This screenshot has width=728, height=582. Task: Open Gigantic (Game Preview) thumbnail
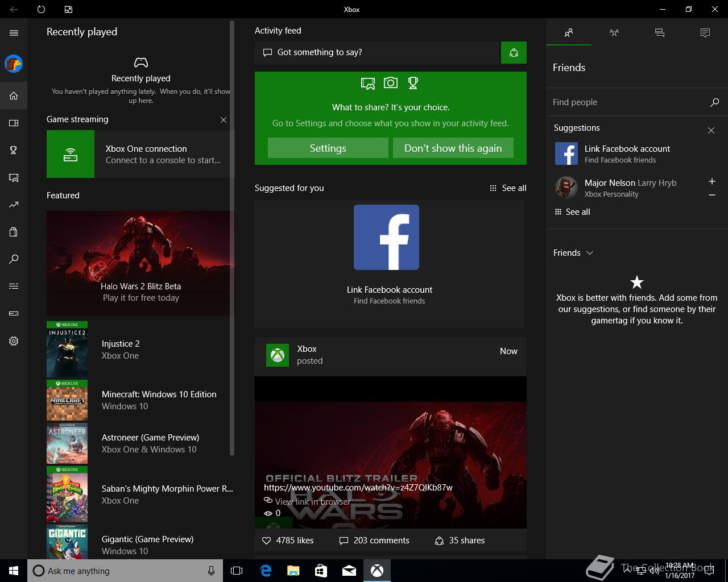67,542
